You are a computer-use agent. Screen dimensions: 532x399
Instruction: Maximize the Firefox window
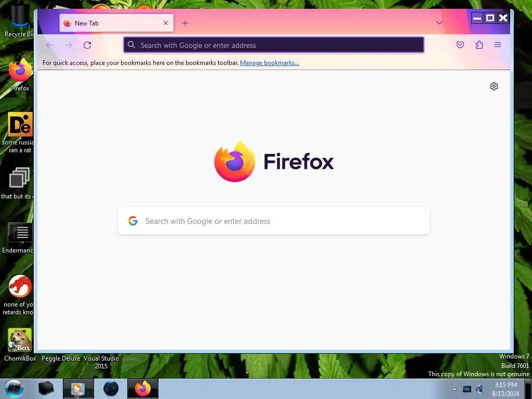[x=490, y=18]
